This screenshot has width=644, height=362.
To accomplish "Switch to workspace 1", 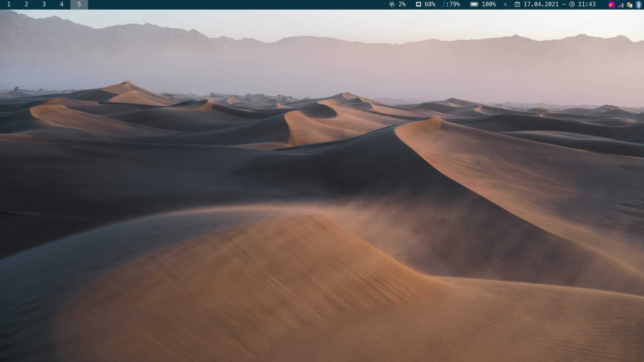I will 9,5.
